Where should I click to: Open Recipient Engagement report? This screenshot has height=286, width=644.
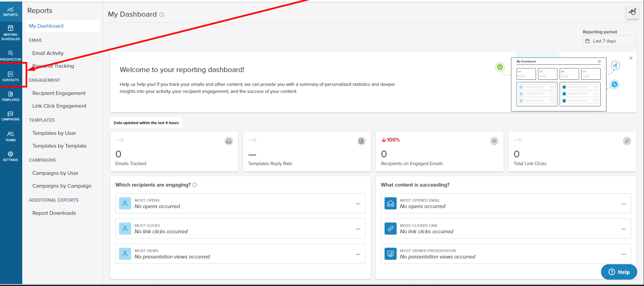tap(59, 93)
